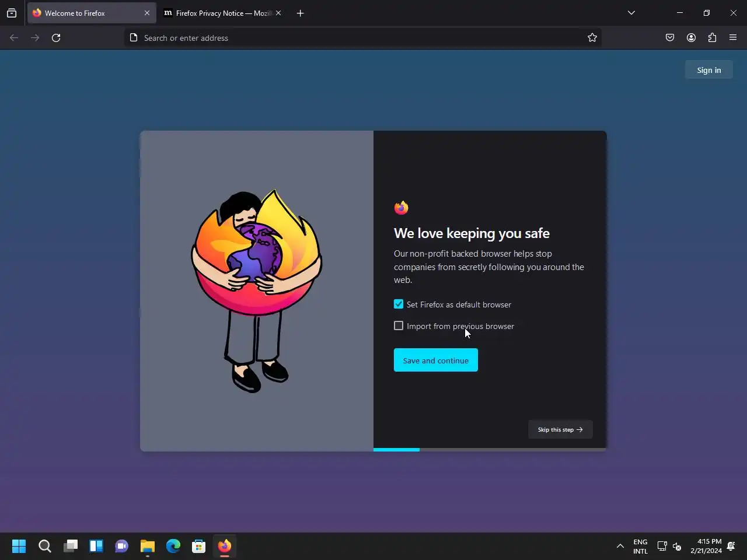This screenshot has height=560, width=747.
Task: Open Chat on the taskbar
Action: [122, 546]
